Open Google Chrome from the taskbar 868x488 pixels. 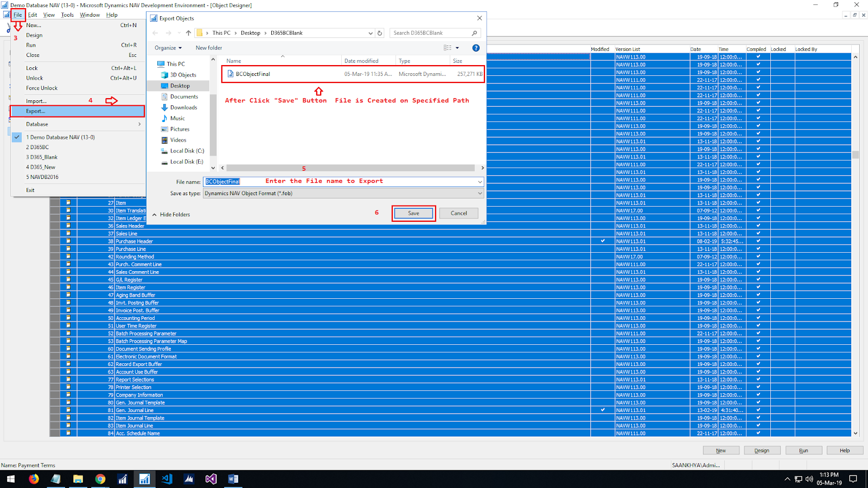100,479
